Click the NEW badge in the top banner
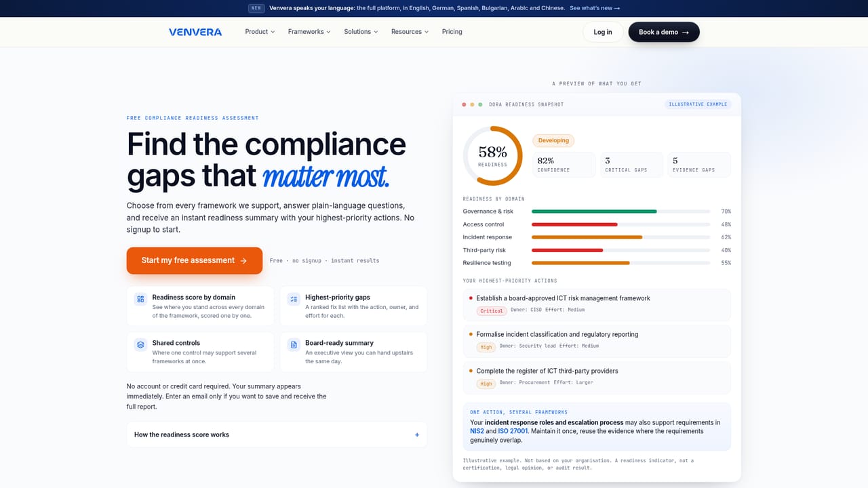Image resolution: width=868 pixels, height=488 pixels. pos(256,8)
